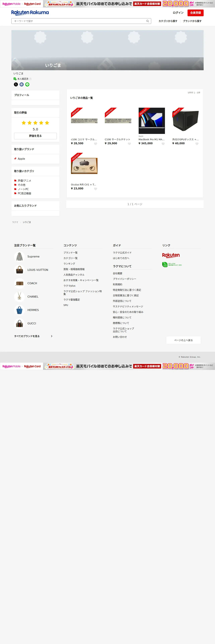Click the Rakuten Rakuma logo
Viewport: 215px width, 644px height.
[30, 13]
